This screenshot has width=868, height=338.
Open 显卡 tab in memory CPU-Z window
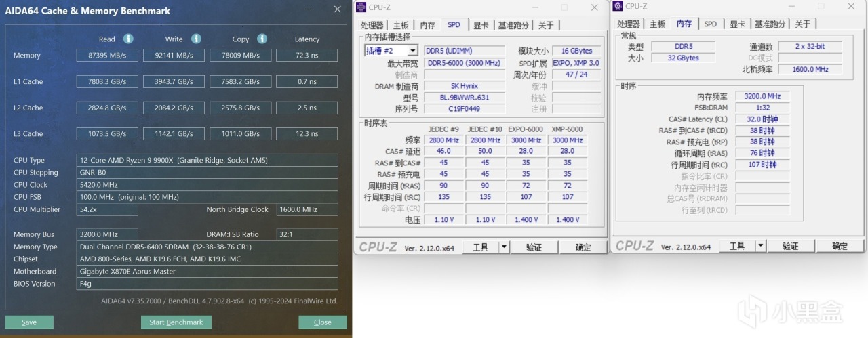click(737, 24)
